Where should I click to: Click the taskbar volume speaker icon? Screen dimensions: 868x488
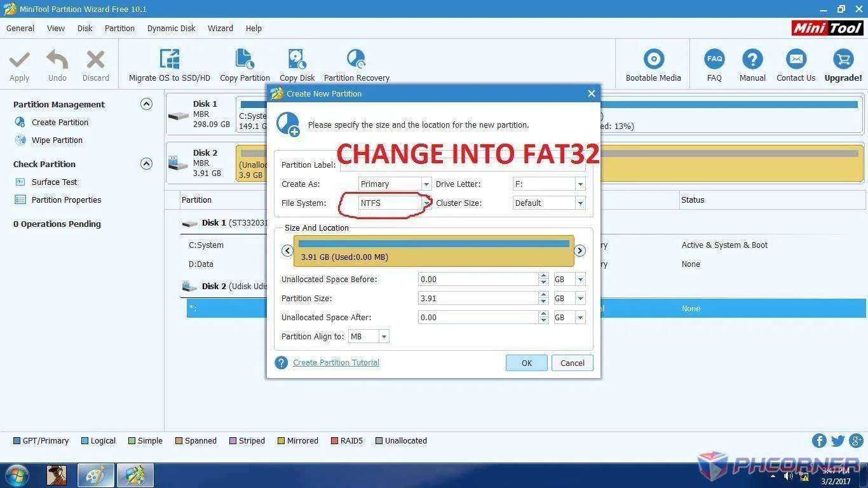pos(788,475)
